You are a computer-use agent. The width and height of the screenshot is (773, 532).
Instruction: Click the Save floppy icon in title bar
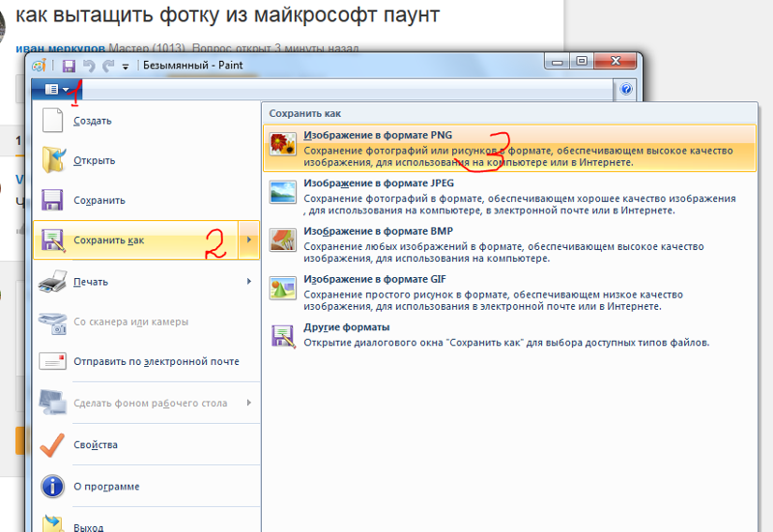pyautogui.click(x=69, y=66)
